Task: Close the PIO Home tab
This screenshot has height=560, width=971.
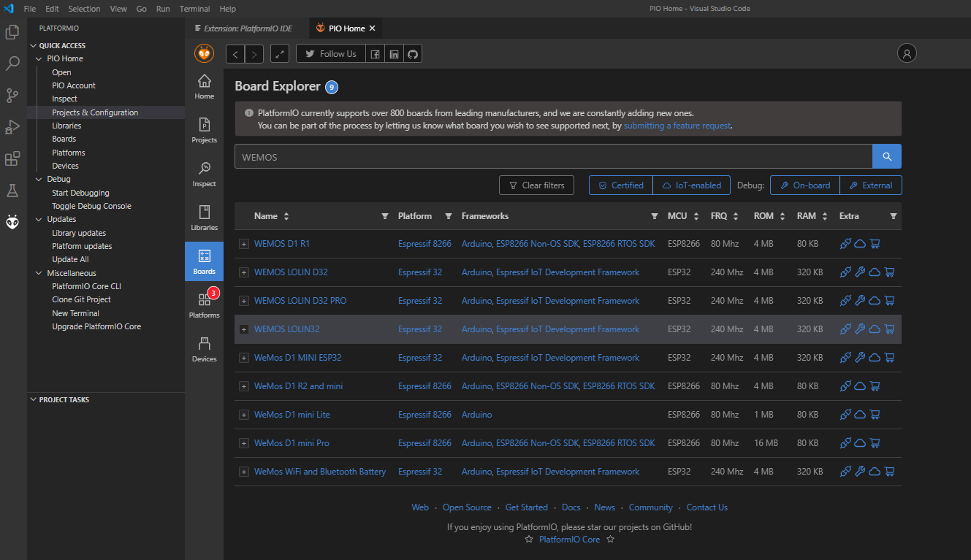Action: (x=372, y=28)
